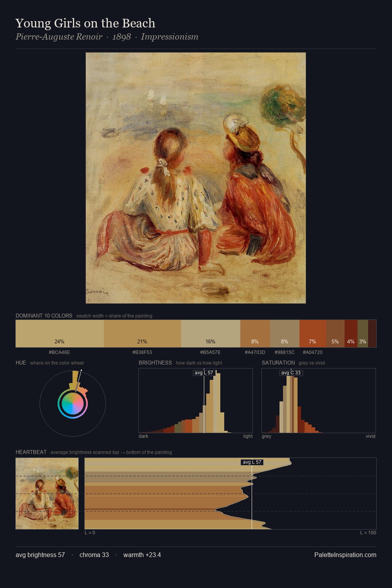Click the hex code #B38F53

click(142, 352)
